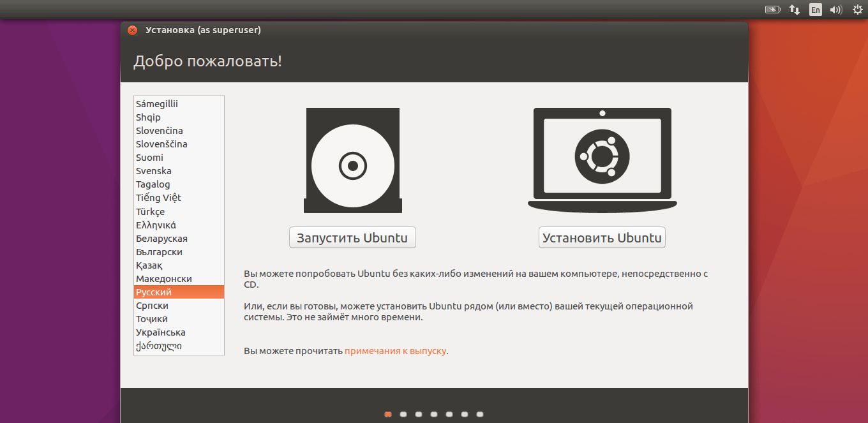Select Suomi in the language list
868x423 pixels.
[x=179, y=158]
